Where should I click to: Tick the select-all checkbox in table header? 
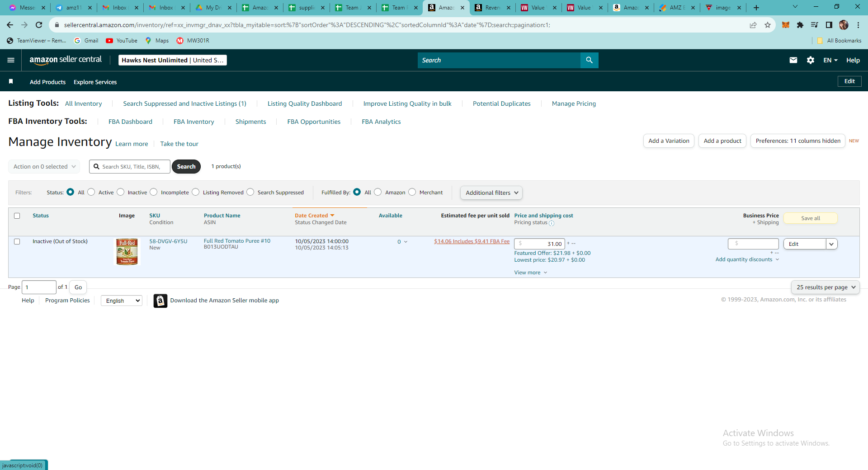pyautogui.click(x=17, y=216)
